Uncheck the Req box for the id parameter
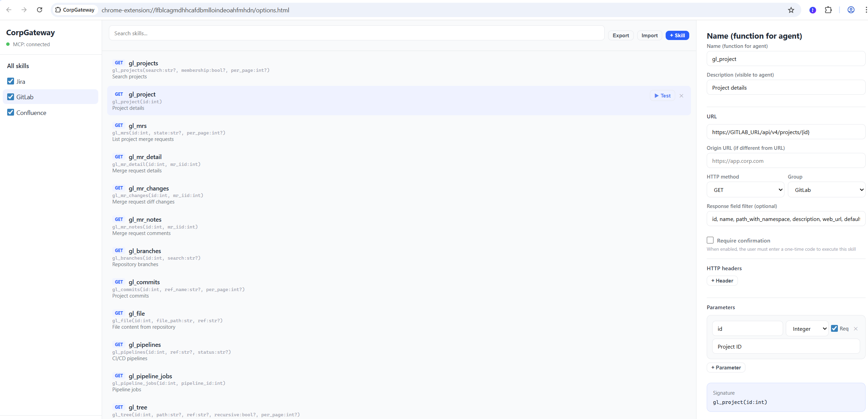 click(x=834, y=328)
